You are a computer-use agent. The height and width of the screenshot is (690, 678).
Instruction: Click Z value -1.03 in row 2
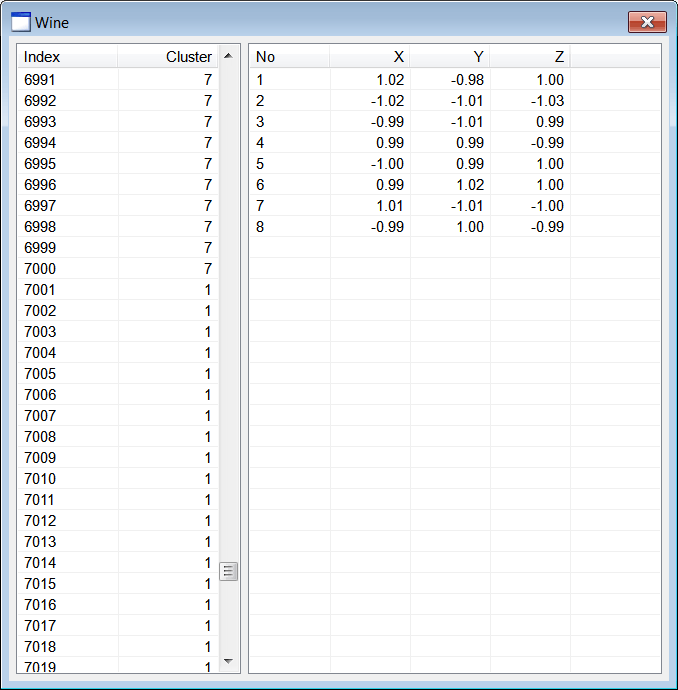[x=547, y=101]
